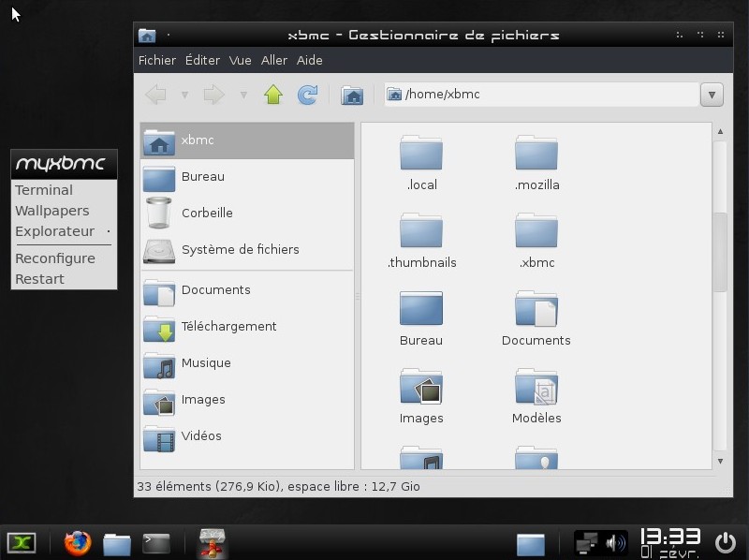749x560 pixels.
Task: Go to home folder using toolbar home icon
Action: tap(352, 96)
